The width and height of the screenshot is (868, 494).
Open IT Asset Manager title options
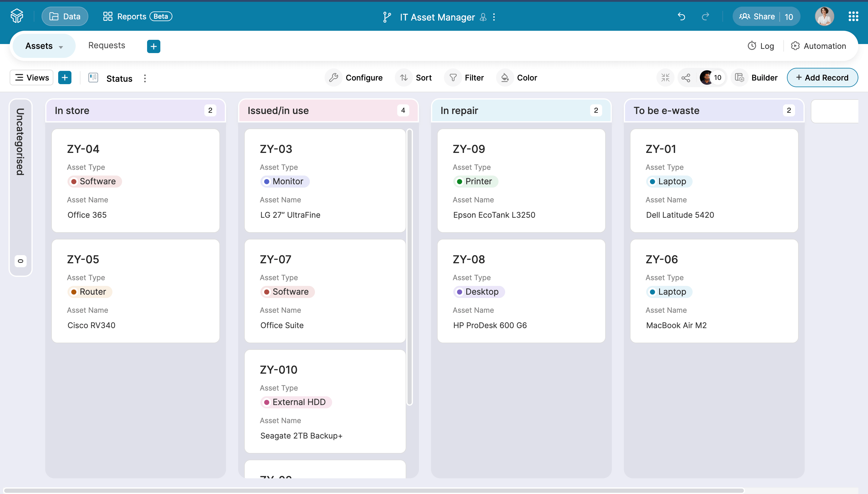[x=494, y=17]
